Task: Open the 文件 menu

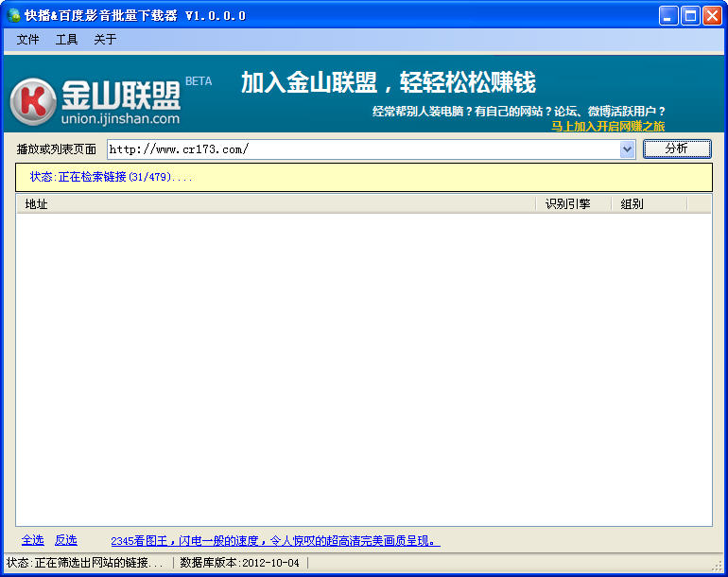Action: click(x=27, y=40)
